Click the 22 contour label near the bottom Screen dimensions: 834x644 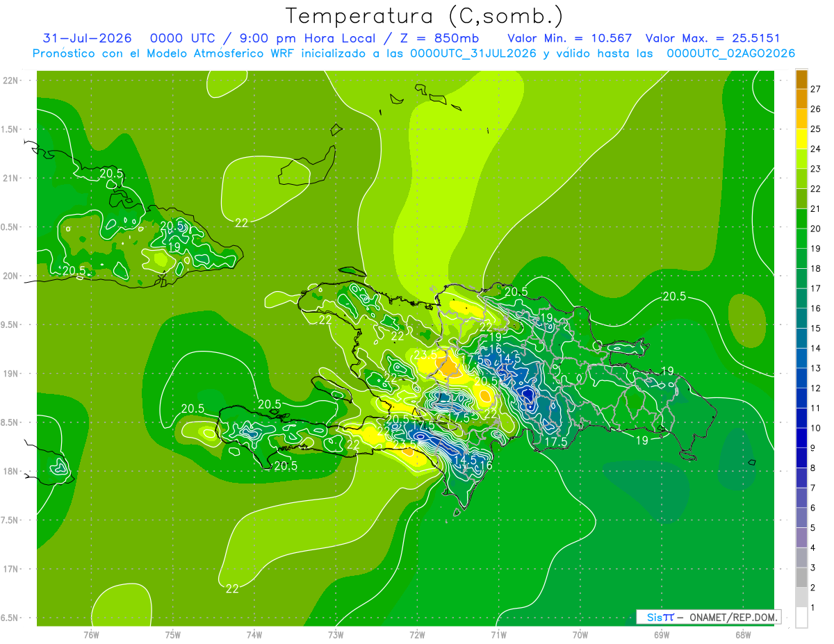point(232,588)
